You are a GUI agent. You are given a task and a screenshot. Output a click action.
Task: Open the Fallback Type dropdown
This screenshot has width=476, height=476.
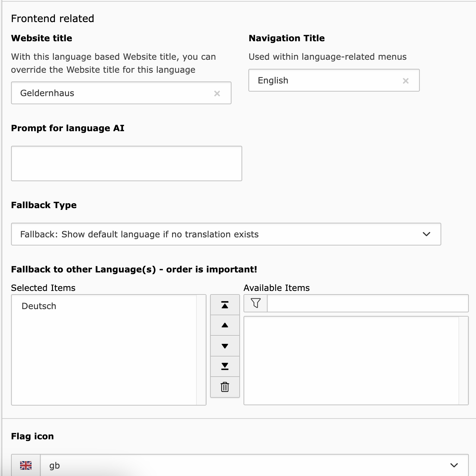pos(226,234)
